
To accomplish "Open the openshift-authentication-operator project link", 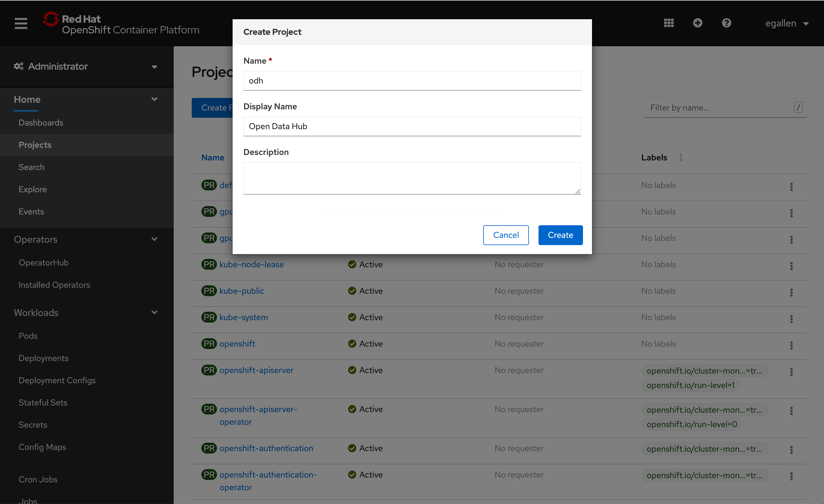I will [x=268, y=481].
